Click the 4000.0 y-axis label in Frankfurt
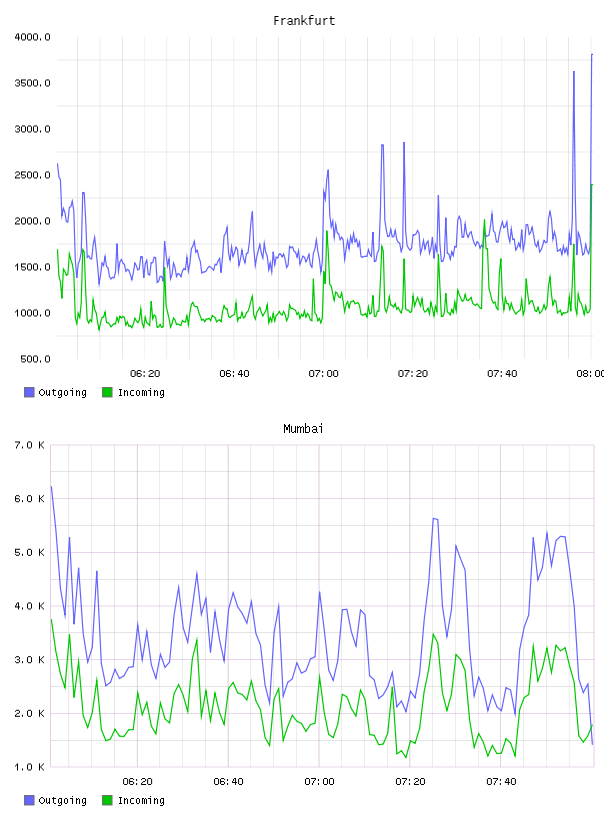This screenshot has height=816, width=608. 32,37
